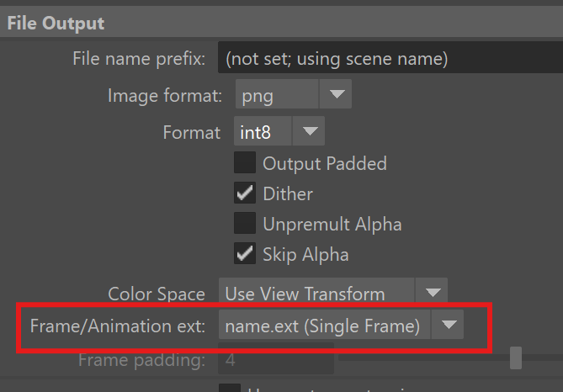Collapse the File Output section header
The width and height of the screenshot is (563, 392).
coord(57,23)
